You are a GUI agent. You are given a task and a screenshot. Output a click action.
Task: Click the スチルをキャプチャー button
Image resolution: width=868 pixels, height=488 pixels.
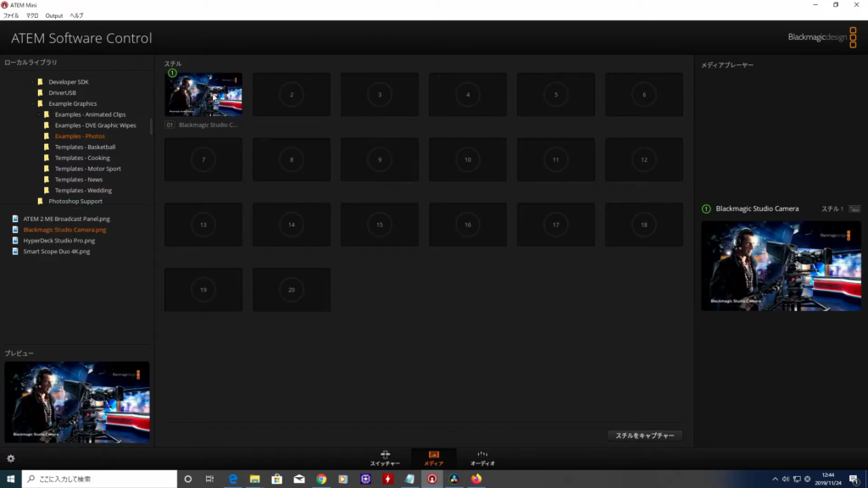coord(644,435)
